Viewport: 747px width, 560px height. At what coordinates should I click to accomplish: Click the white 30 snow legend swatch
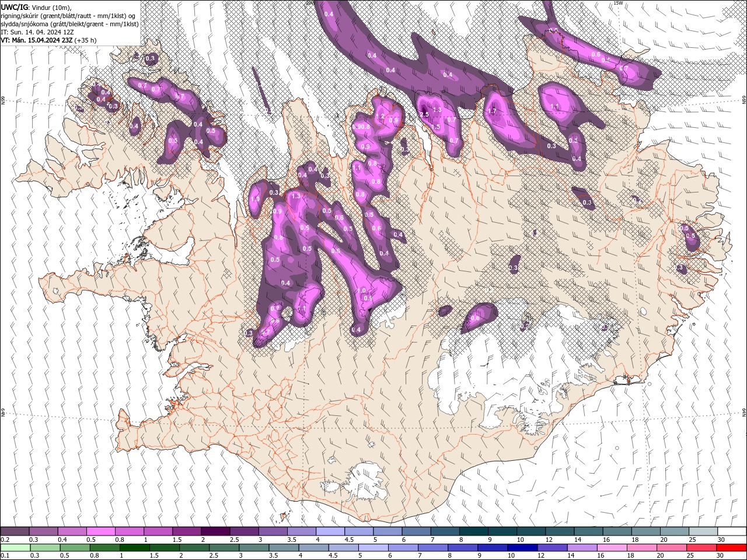(x=732, y=531)
